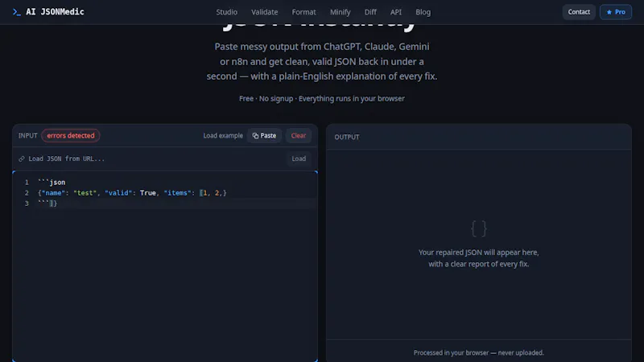Click the AI JSONMedic terminal logo icon
This screenshot has height=362, width=644.
click(x=16, y=12)
